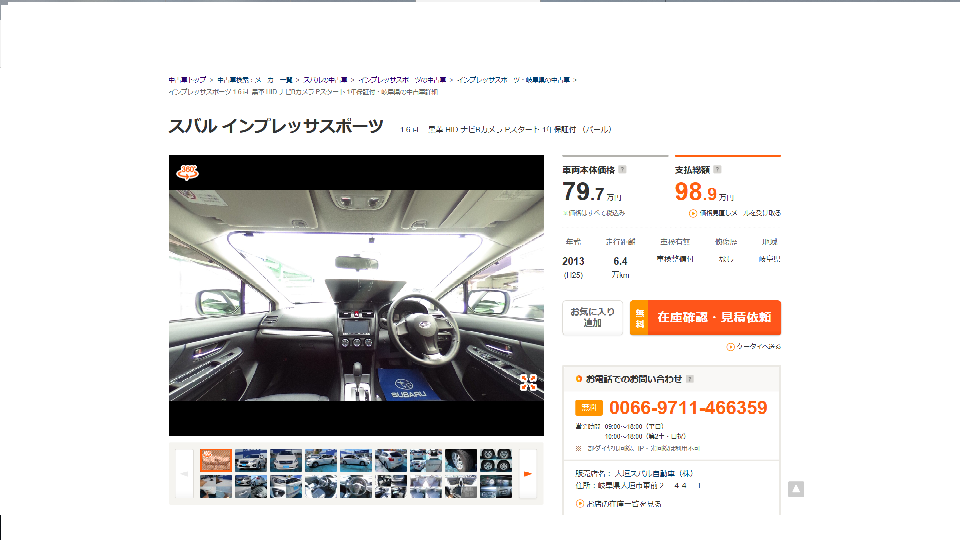Select the four-wheels thumbnail
This screenshot has height=540, width=960.
click(496, 460)
